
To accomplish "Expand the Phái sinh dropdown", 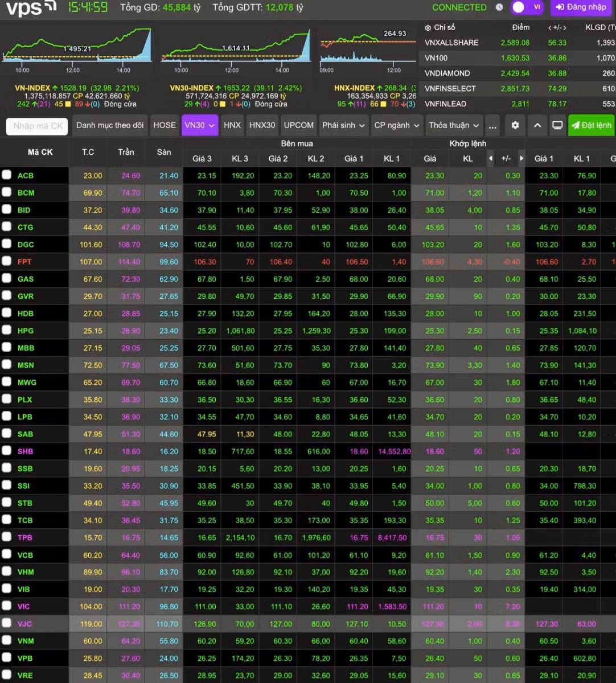I will coord(343,125).
